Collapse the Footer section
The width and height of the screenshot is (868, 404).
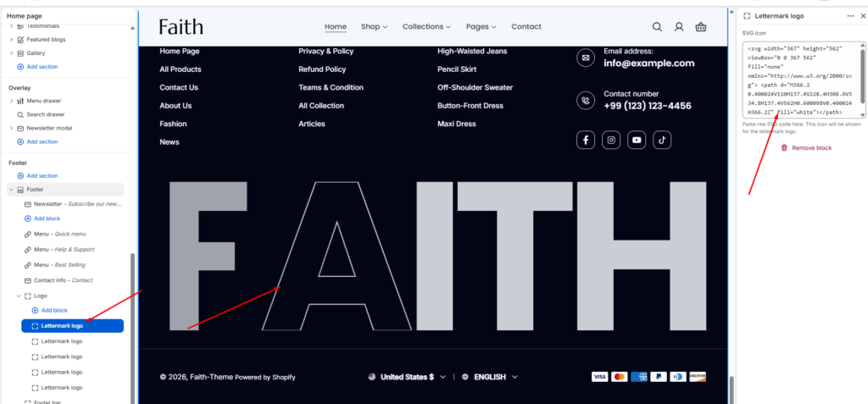point(12,189)
